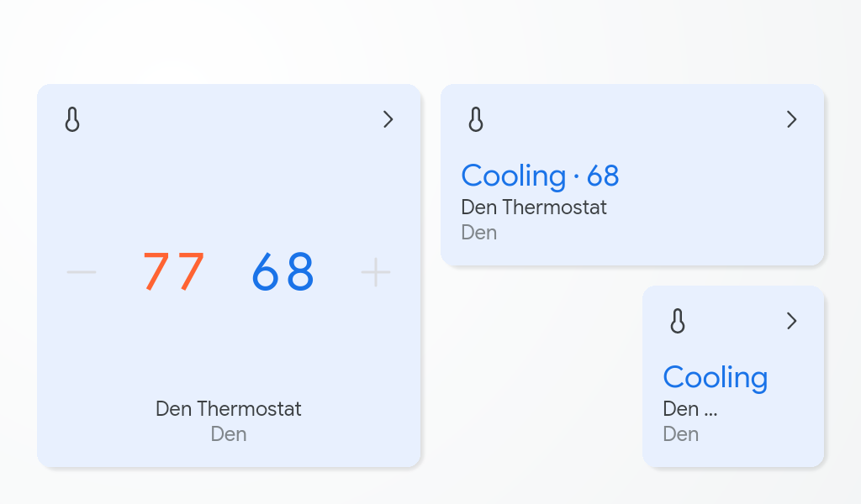Click Den Thermostat label on the large card
The height and width of the screenshot is (504, 861).
pyautogui.click(x=228, y=409)
